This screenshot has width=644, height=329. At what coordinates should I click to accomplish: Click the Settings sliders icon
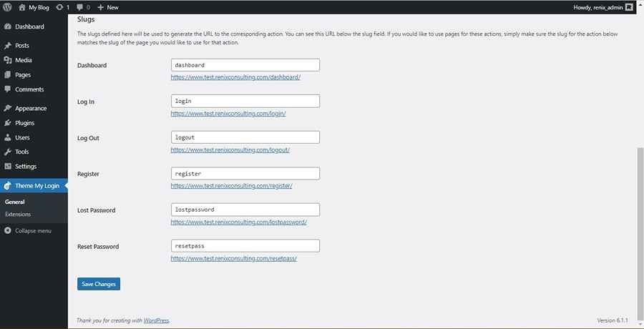click(x=7, y=167)
